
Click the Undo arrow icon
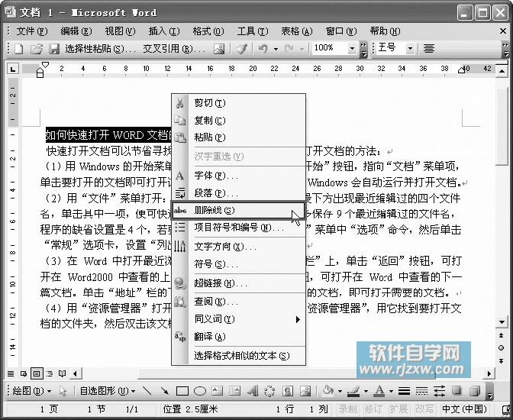tap(263, 49)
